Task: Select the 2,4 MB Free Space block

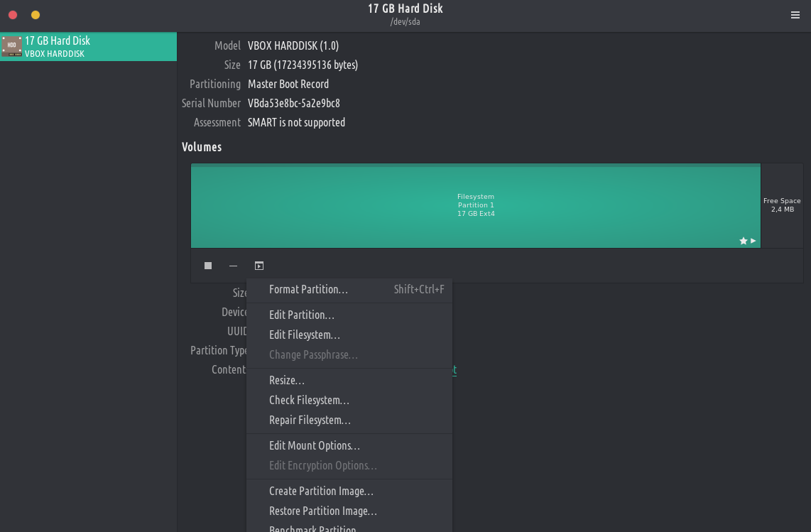Action: click(x=782, y=205)
